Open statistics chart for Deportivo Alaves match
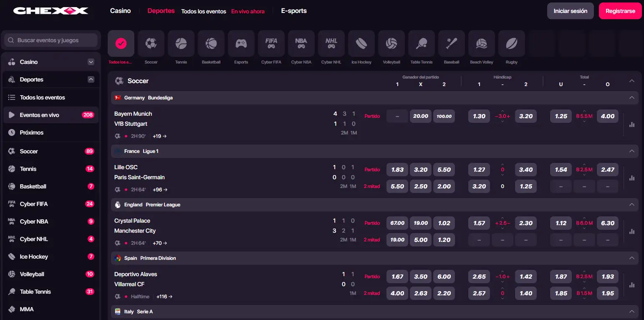This screenshot has width=644, height=320. tap(632, 285)
